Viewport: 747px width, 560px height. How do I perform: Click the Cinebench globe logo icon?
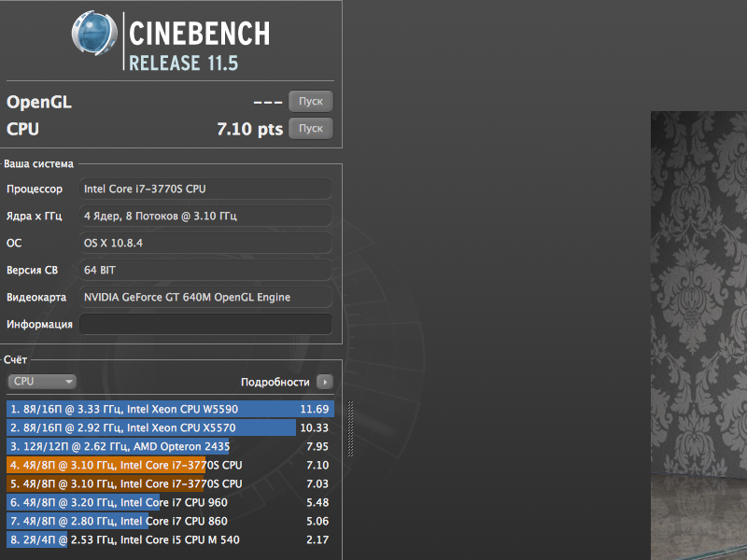click(x=94, y=33)
